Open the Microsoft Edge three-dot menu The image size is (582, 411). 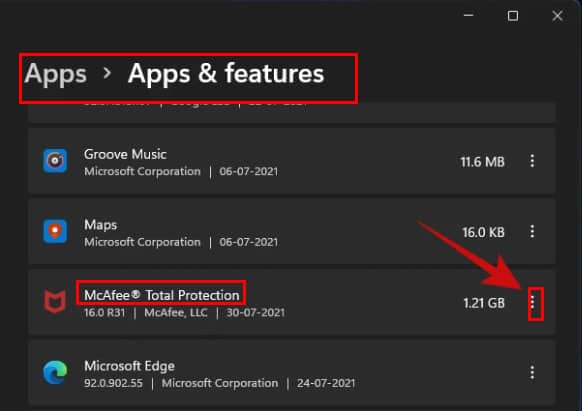point(532,372)
